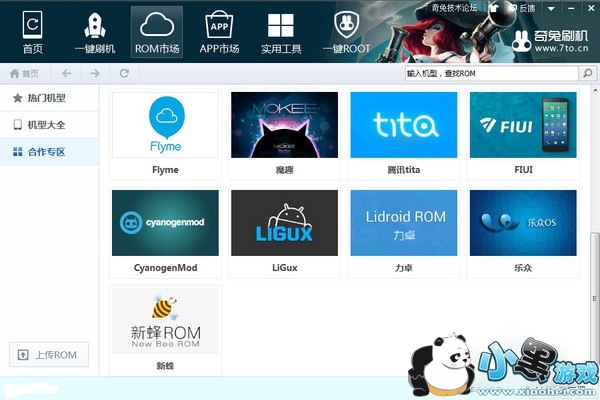Go back with the left arrow
Viewport: 600px width, 400px height.
(67, 73)
